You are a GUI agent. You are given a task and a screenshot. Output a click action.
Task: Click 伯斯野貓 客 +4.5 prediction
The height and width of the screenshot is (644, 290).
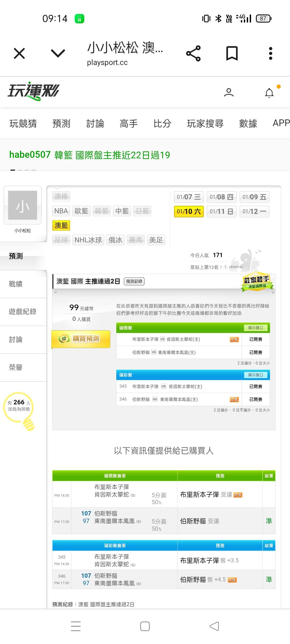coord(208,579)
